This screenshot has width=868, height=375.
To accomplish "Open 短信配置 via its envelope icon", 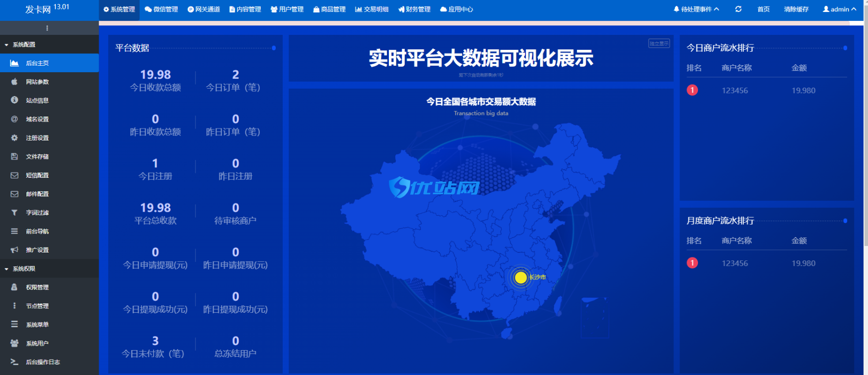I will 14,175.
